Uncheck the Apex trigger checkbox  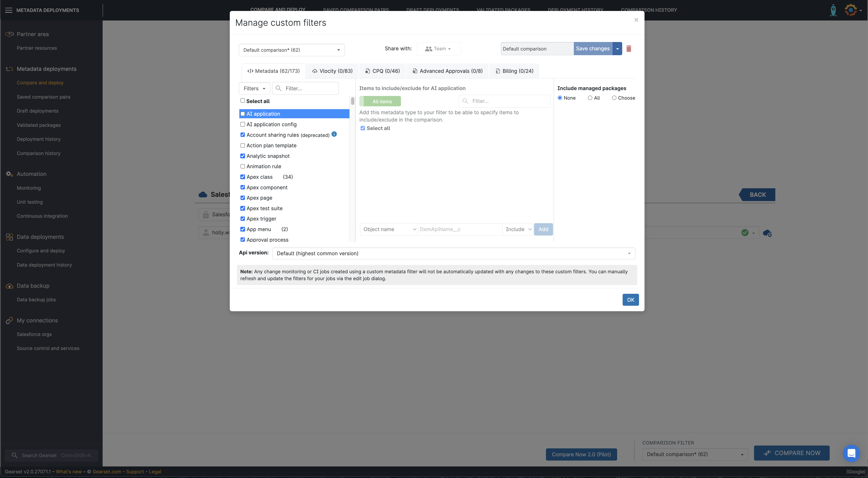tap(243, 219)
